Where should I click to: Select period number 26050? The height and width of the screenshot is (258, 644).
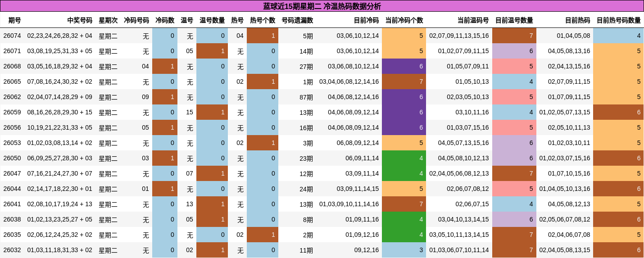(x=12, y=158)
